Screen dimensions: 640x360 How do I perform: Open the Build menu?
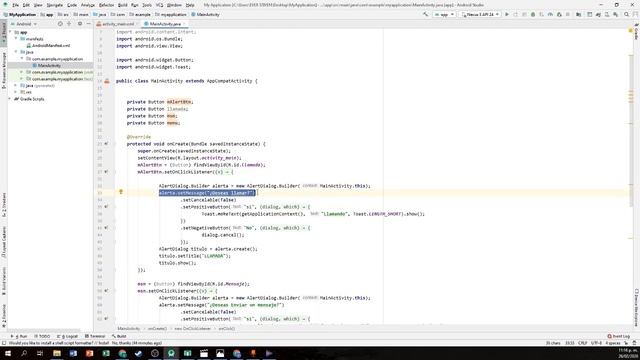[122, 5]
